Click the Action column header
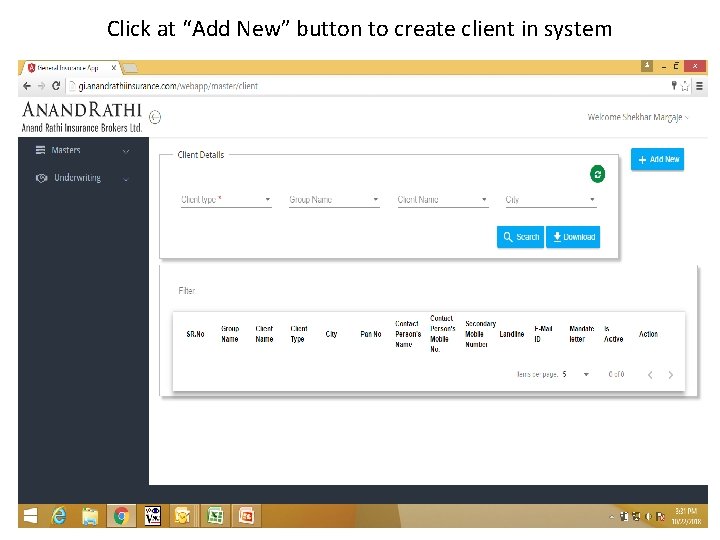This screenshot has width=720, height=540. click(648, 334)
